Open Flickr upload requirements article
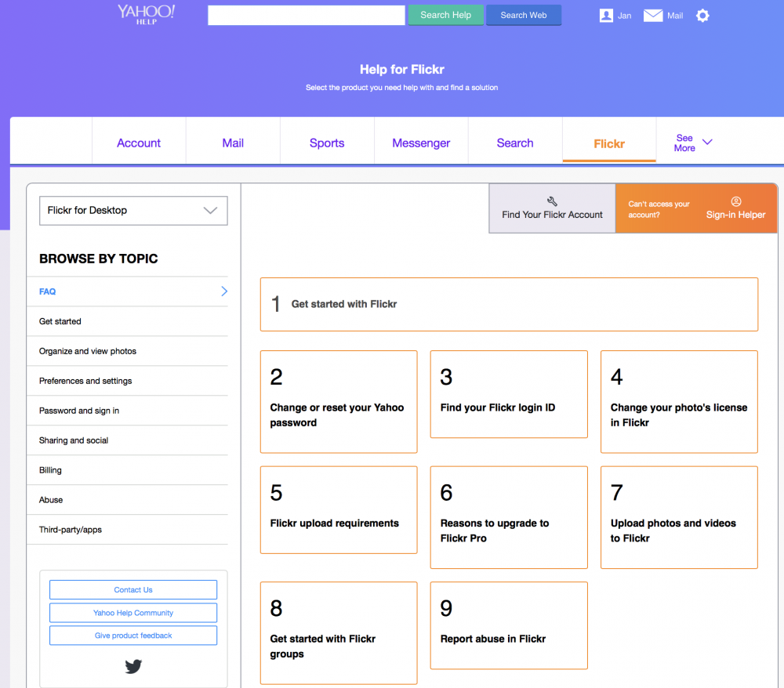This screenshot has height=688, width=784. click(339, 509)
